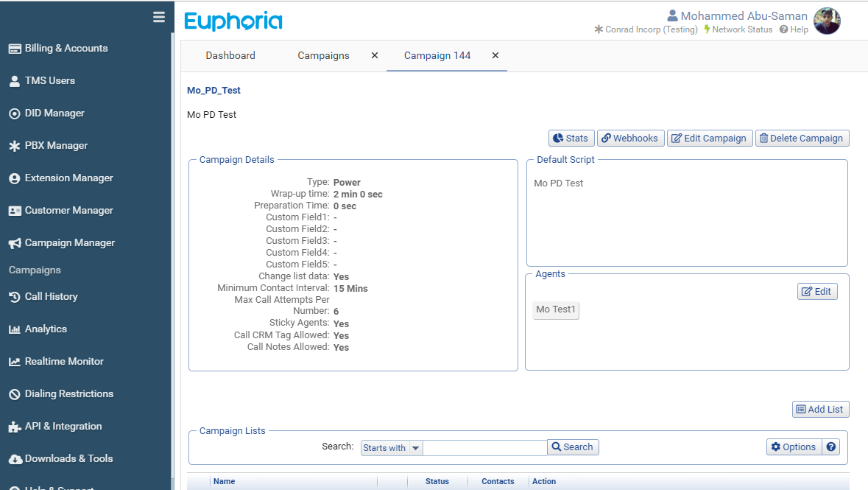Viewport: 868px width, 490px height.
Task: Close the Campaigns tab
Action: (x=375, y=56)
